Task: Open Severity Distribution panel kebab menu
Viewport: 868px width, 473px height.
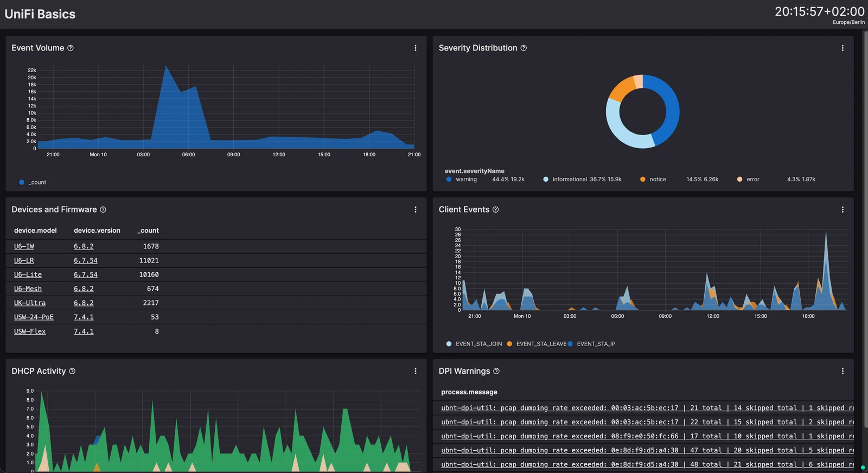Action: coord(843,48)
